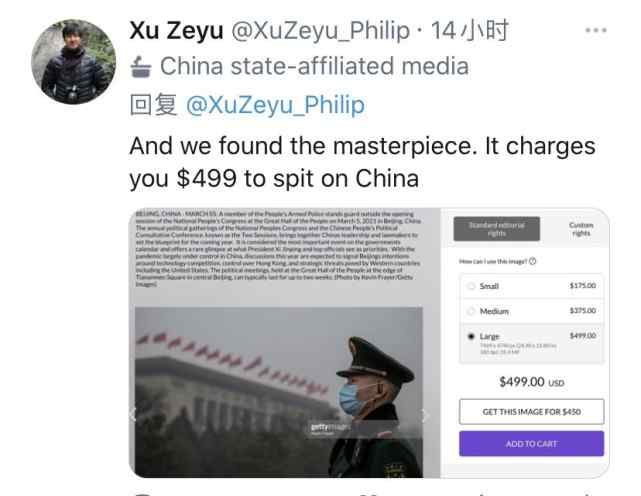Select the Large $499.00 radio option

coord(471,336)
